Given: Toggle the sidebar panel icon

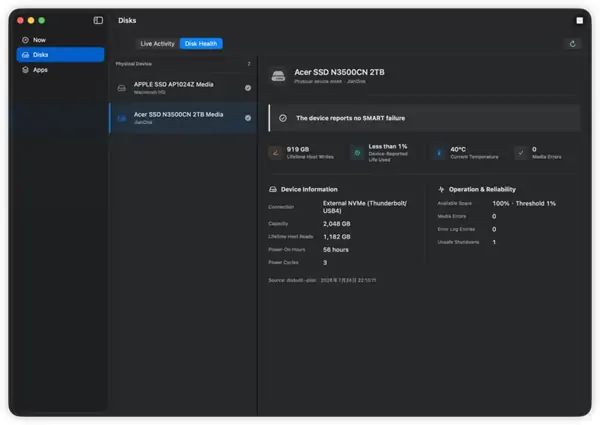Looking at the screenshot, I should (x=98, y=20).
